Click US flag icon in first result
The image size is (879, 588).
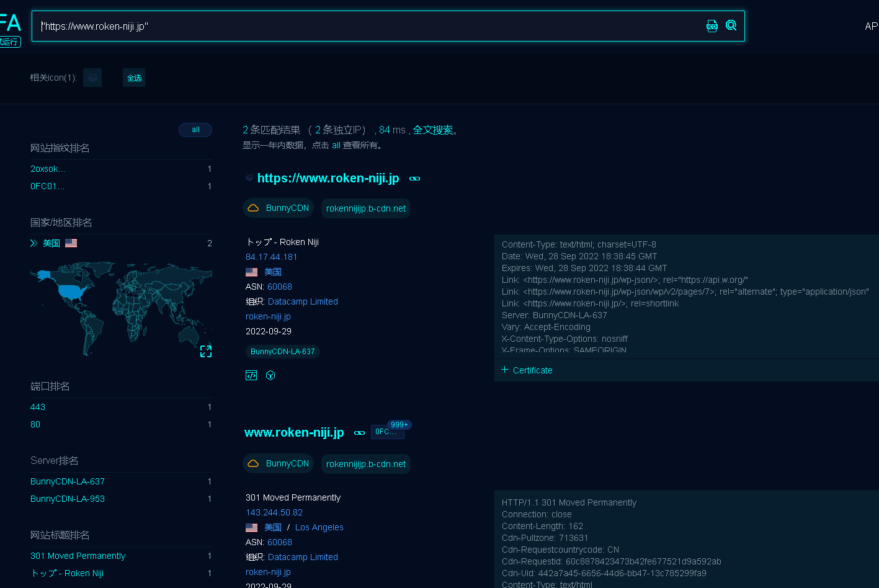click(x=251, y=272)
